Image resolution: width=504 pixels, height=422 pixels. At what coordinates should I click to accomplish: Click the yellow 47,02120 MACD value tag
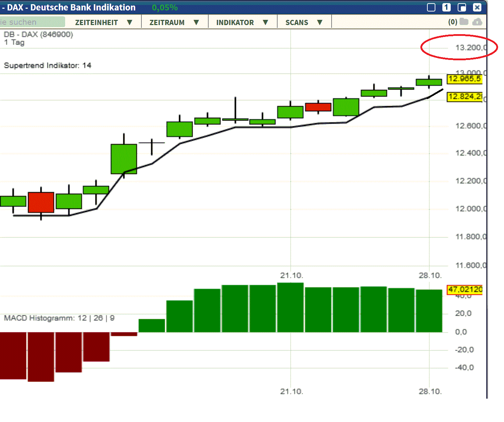[465, 290]
